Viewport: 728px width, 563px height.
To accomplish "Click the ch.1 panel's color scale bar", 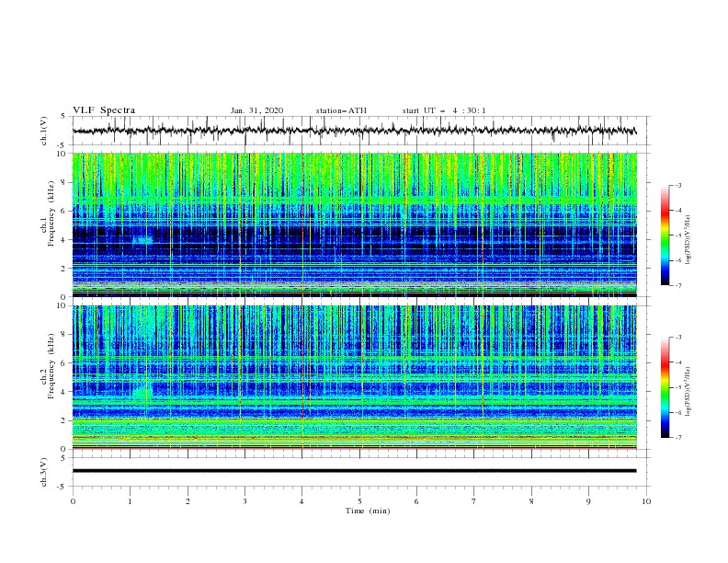I will click(665, 236).
